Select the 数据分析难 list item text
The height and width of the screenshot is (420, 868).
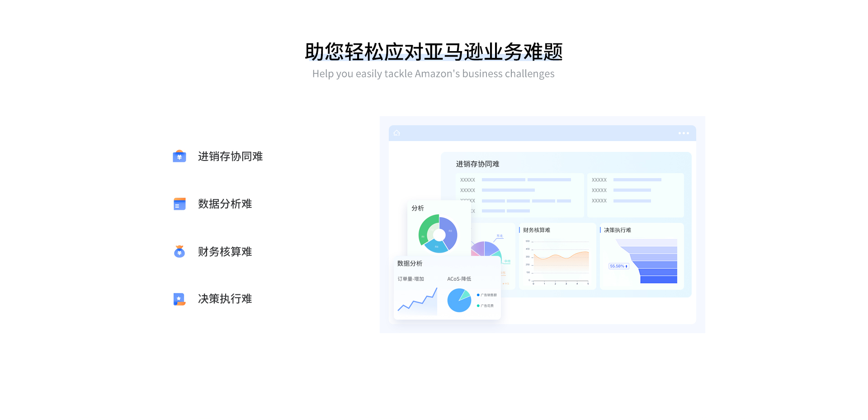tap(225, 204)
